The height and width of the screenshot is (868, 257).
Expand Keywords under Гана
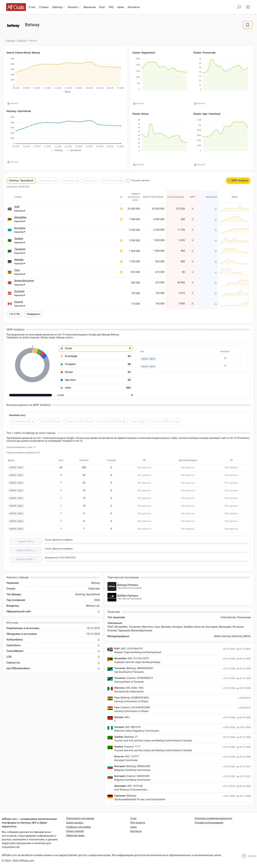(20, 274)
